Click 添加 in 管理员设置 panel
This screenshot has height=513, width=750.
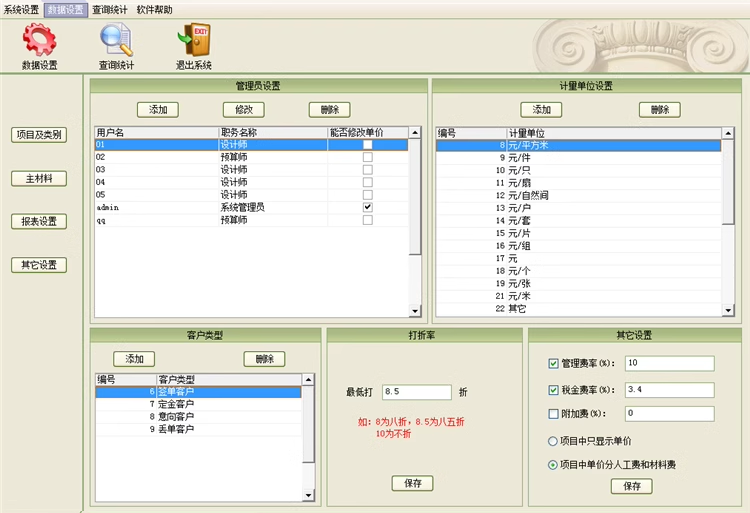pos(158,109)
